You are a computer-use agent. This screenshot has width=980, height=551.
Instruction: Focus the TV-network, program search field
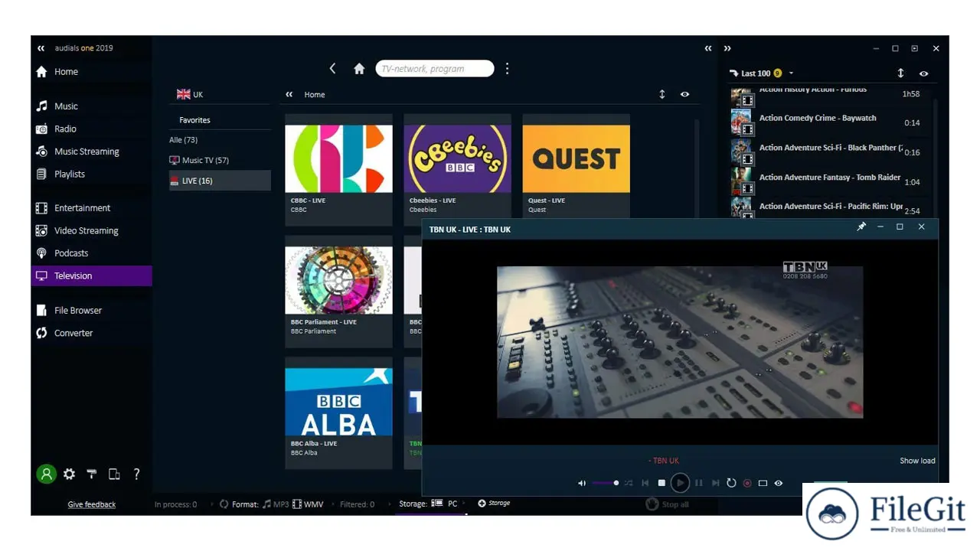click(x=434, y=69)
